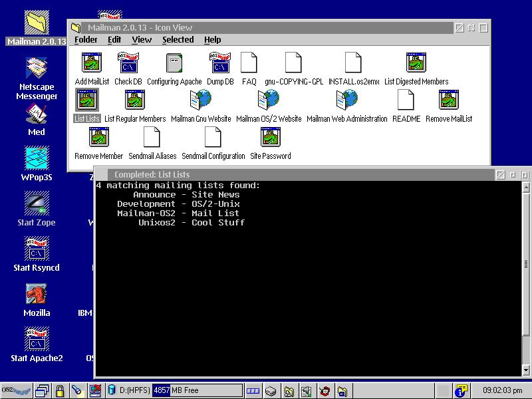532x399 pixels.
Task: Open the View menu
Action: point(142,40)
